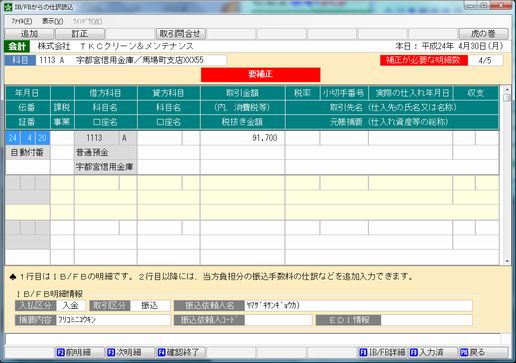Open the 虎の巻 help button
The width and height of the screenshot is (516, 363).
pyautogui.click(x=483, y=34)
